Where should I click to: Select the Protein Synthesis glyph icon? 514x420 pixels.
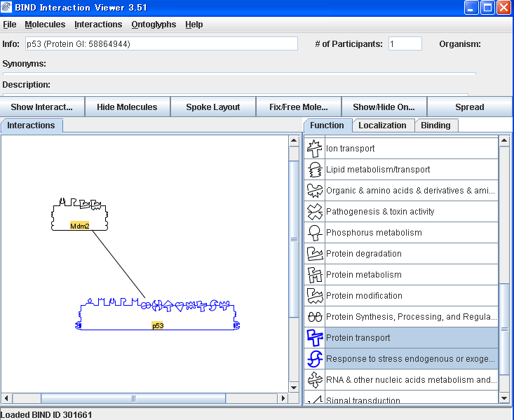pyautogui.click(x=314, y=317)
